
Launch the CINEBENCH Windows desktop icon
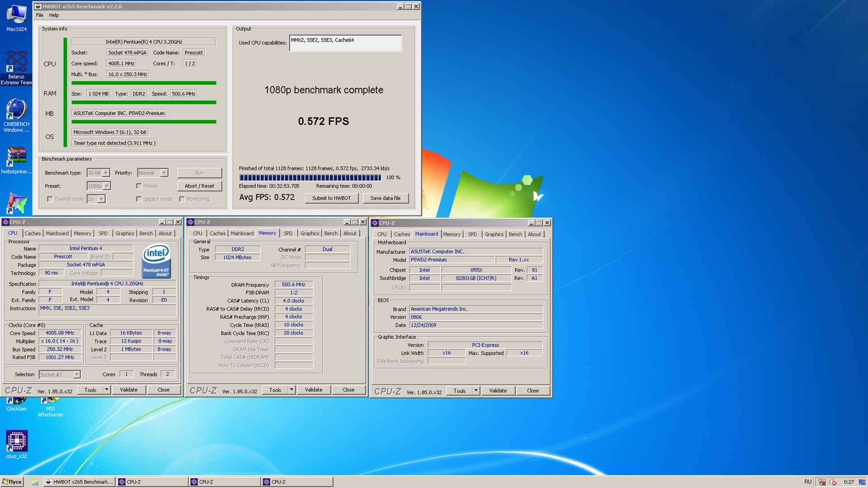(16, 116)
